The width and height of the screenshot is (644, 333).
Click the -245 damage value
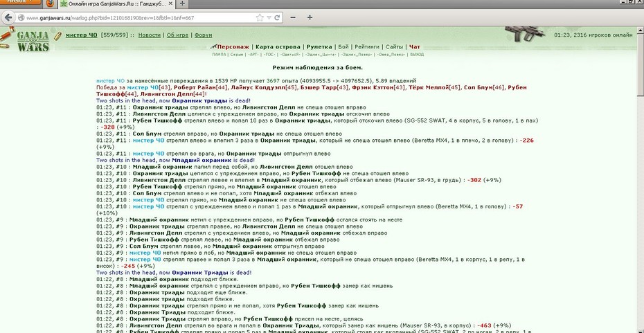click(128, 266)
